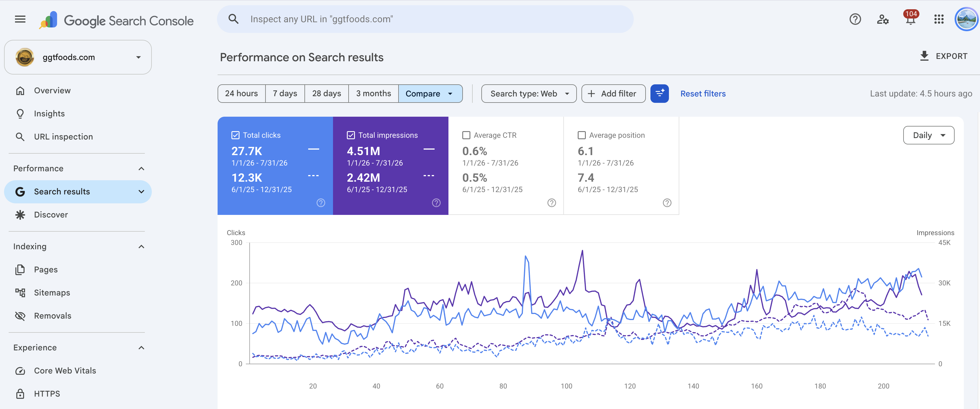This screenshot has height=409, width=980.
Task: Open the Daily granularity dropdown
Action: [x=928, y=135]
